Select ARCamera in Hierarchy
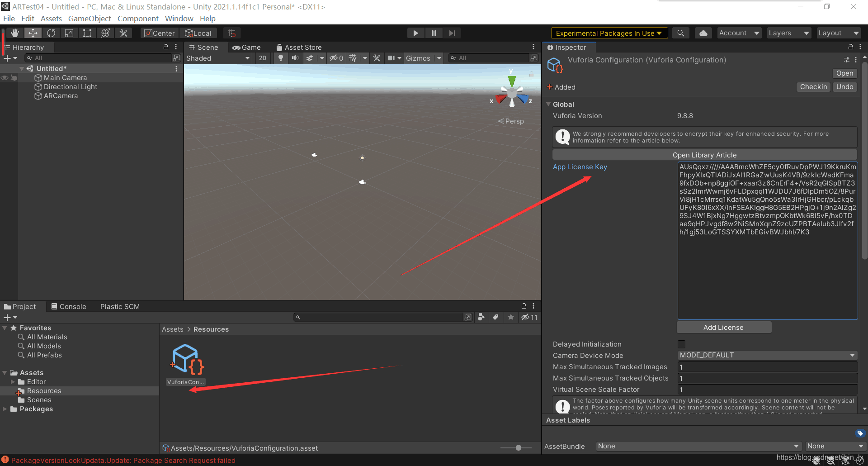This screenshot has width=868, height=466. point(61,96)
